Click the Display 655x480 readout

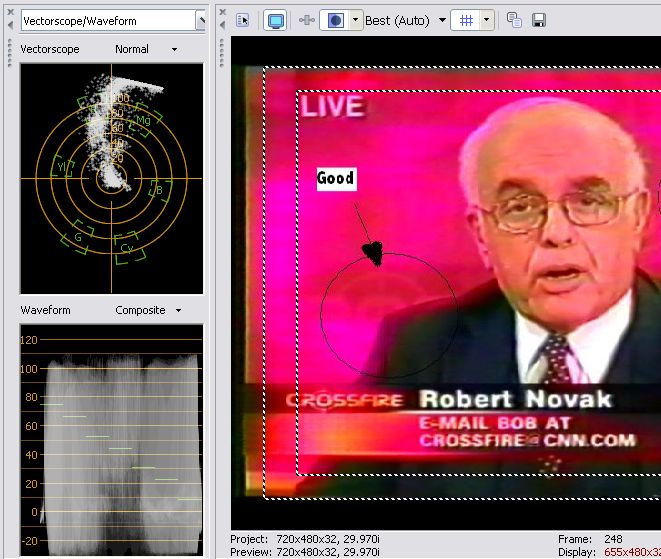click(x=609, y=552)
